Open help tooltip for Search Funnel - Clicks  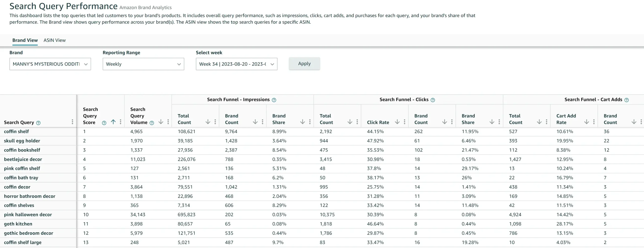pos(433,100)
